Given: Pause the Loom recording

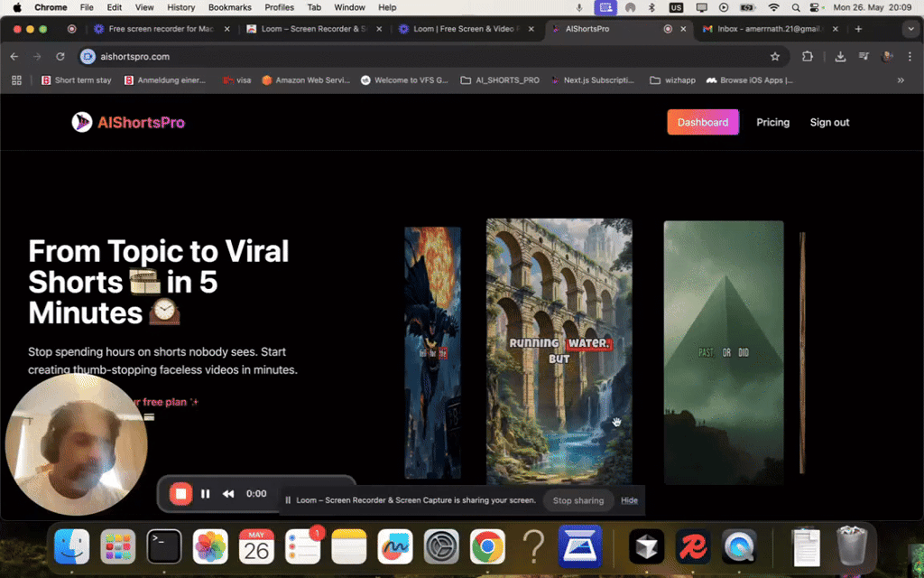Looking at the screenshot, I should [x=205, y=494].
